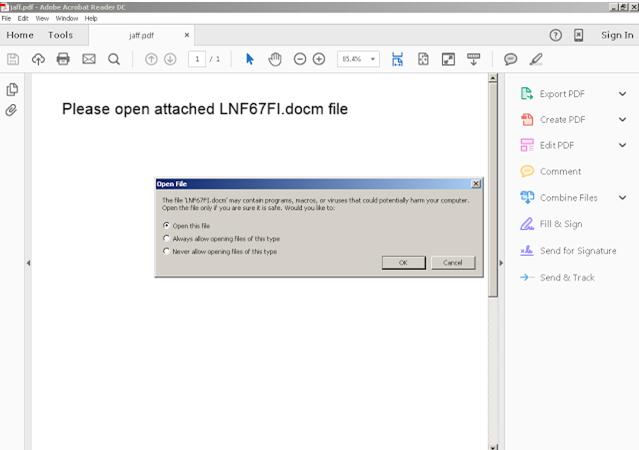The width and height of the screenshot is (639, 450).
Task: Click the read mode toolbar icon
Action: tap(474, 60)
